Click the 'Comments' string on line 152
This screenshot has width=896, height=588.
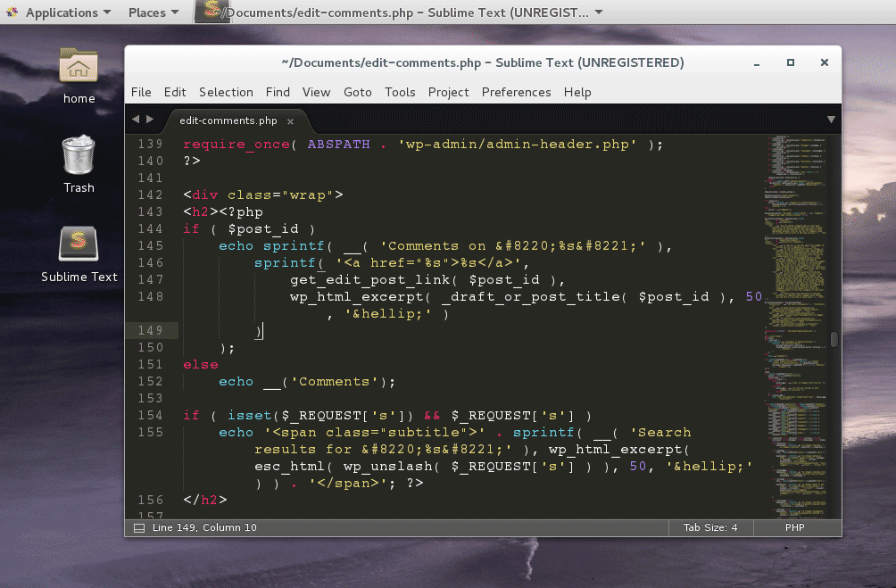click(335, 381)
